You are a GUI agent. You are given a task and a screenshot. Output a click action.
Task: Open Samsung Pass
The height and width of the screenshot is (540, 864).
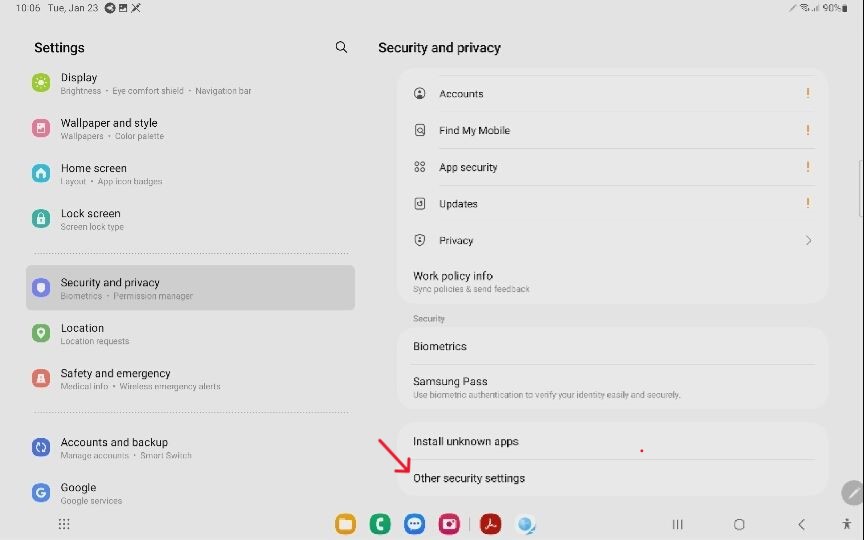coord(612,387)
